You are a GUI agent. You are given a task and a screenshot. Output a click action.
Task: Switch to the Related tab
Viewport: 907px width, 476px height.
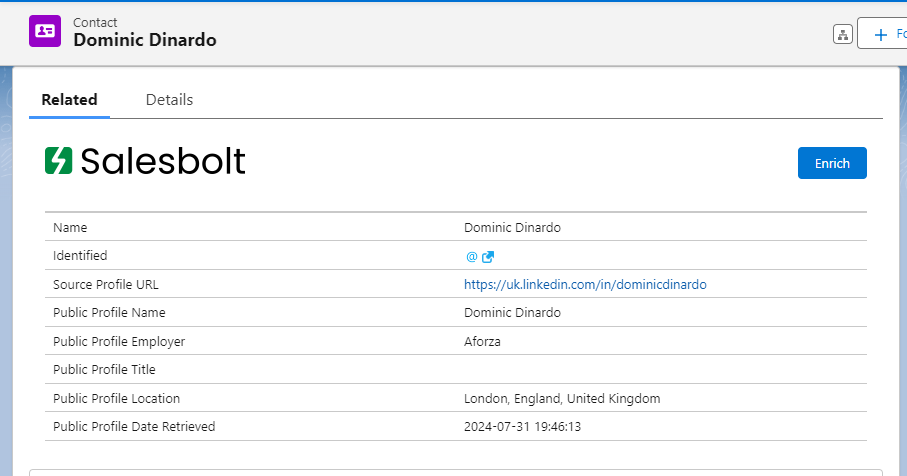click(69, 99)
